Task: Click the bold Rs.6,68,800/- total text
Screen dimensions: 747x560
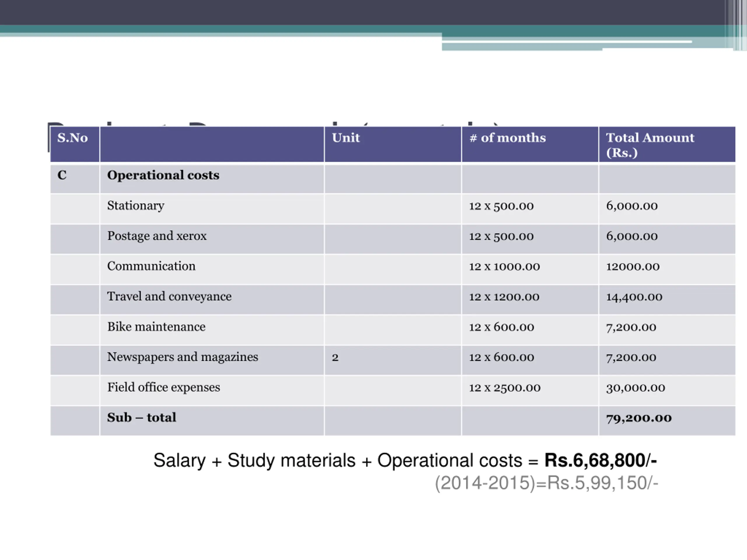Action: tap(600, 461)
